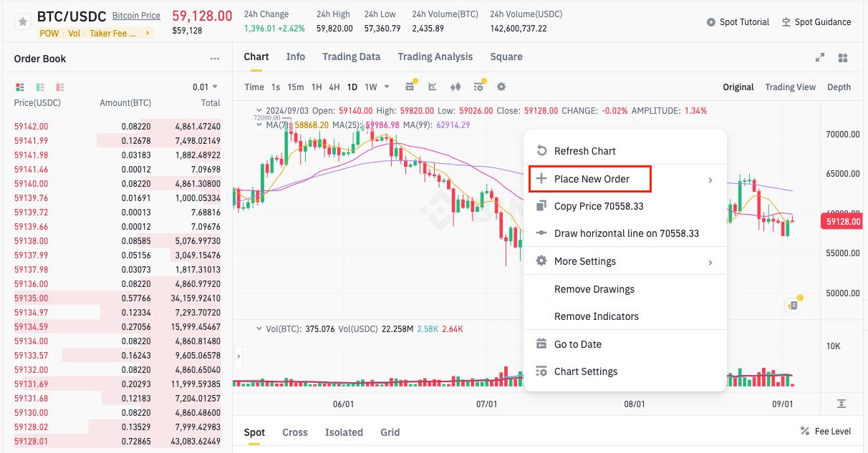Expand the More Settings submenu arrow
This screenshot has height=453, width=868.
[x=710, y=262]
